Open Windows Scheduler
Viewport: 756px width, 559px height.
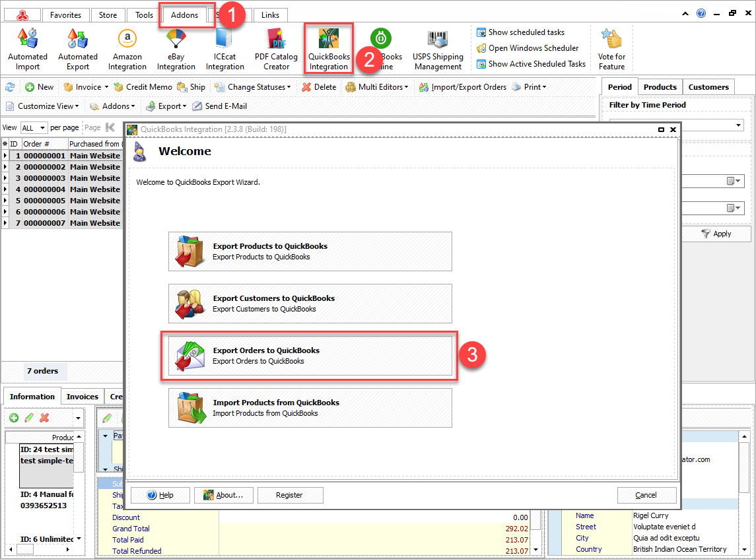click(x=528, y=48)
